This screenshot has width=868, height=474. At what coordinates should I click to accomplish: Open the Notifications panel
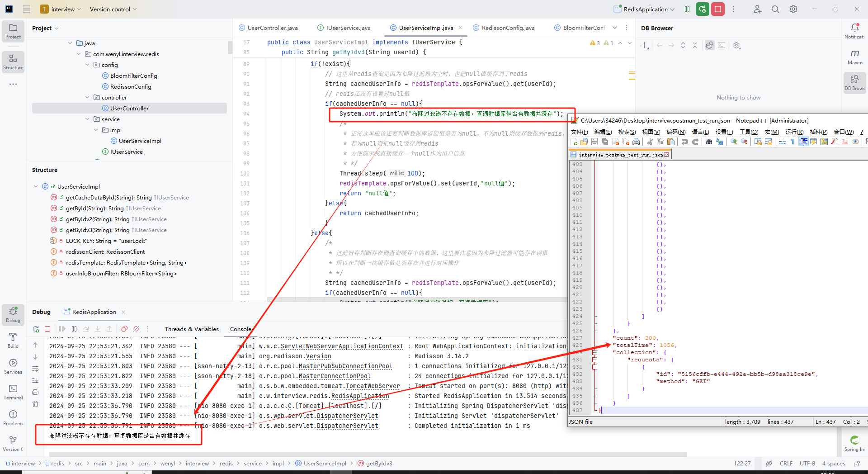(855, 31)
